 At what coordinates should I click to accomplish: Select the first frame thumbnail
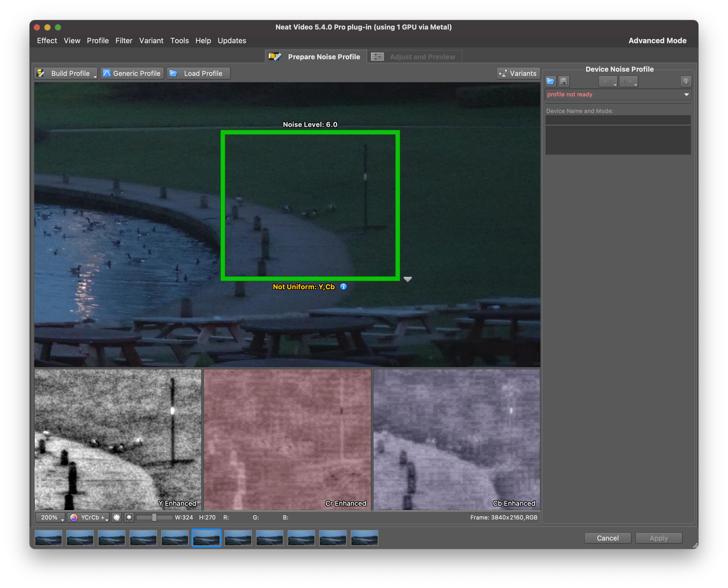pyautogui.click(x=48, y=538)
